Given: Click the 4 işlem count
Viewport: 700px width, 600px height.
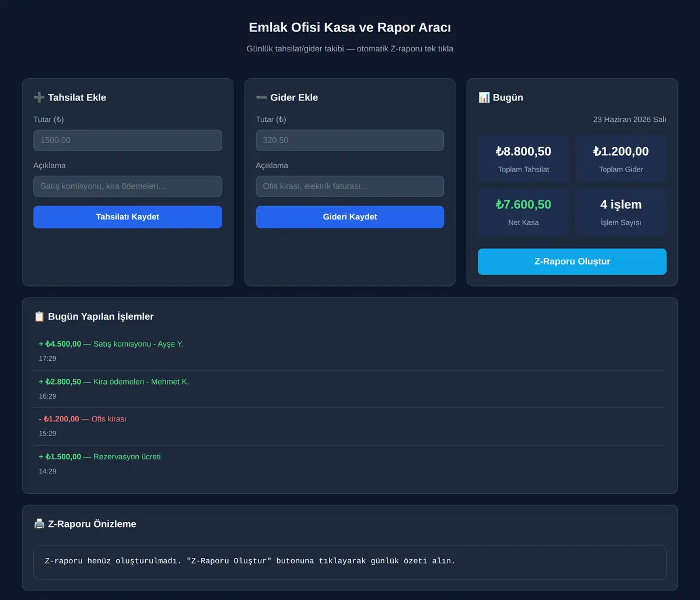Looking at the screenshot, I should (x=621, y=205).
